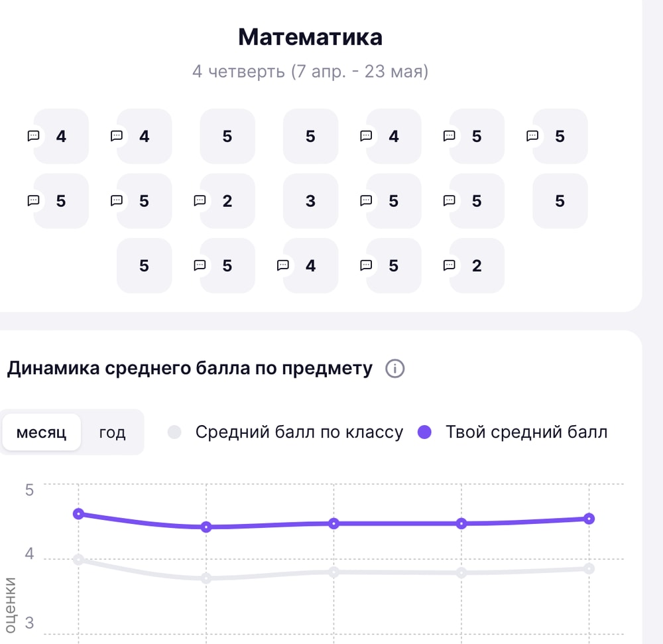Open the comment on grade 2 in bottom row

pyautogui.click(x=449, y=265)
